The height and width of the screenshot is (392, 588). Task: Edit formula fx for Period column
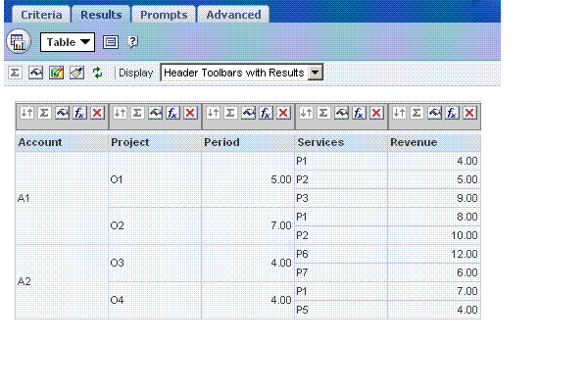click(266, 113)
